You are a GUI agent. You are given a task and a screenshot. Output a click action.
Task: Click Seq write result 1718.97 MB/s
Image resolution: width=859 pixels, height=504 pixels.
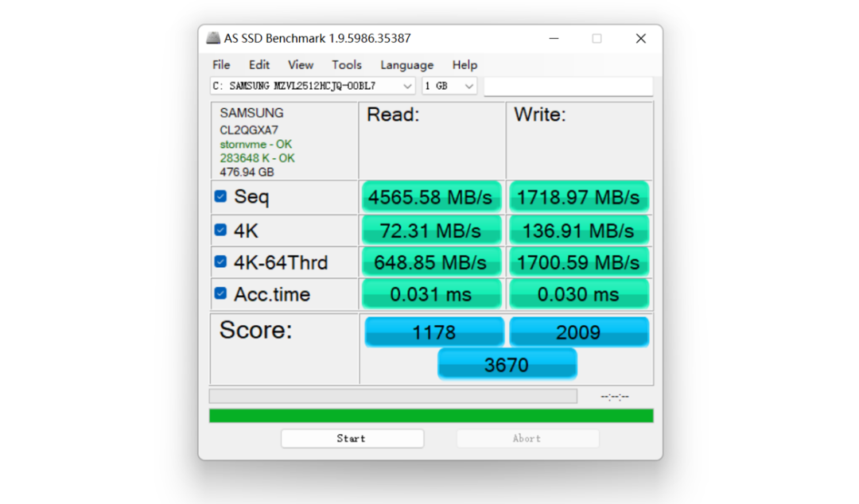click(x=579, y=197)
